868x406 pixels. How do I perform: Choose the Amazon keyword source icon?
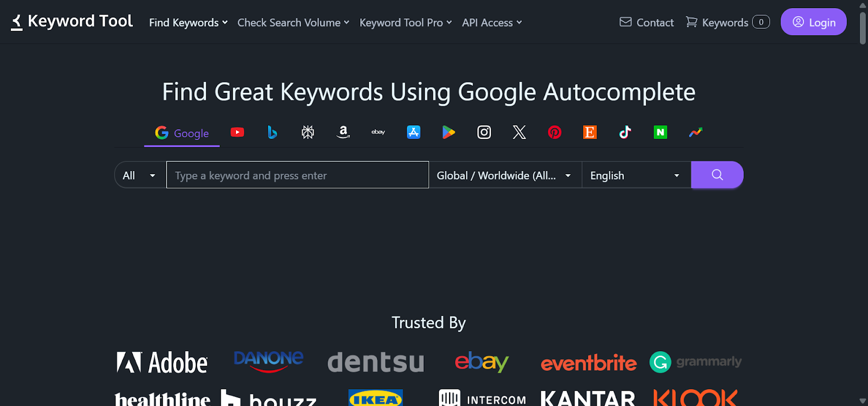343,132
